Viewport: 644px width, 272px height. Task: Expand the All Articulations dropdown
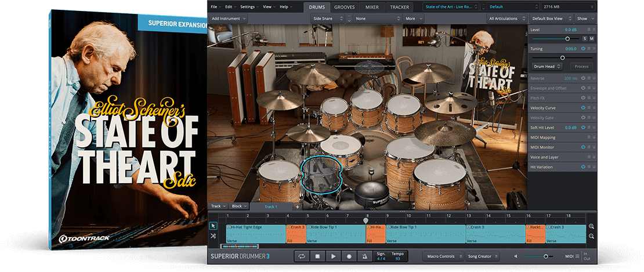(506, 19)
